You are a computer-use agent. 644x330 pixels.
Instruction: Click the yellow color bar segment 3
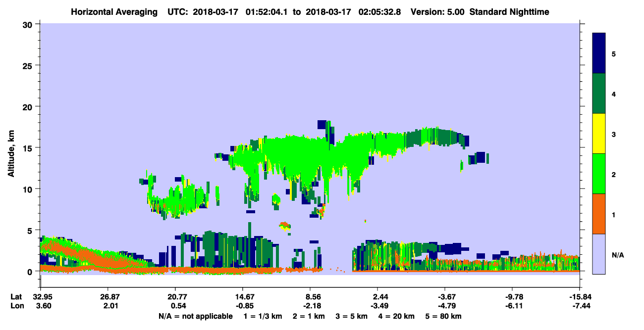coord(599,134)
